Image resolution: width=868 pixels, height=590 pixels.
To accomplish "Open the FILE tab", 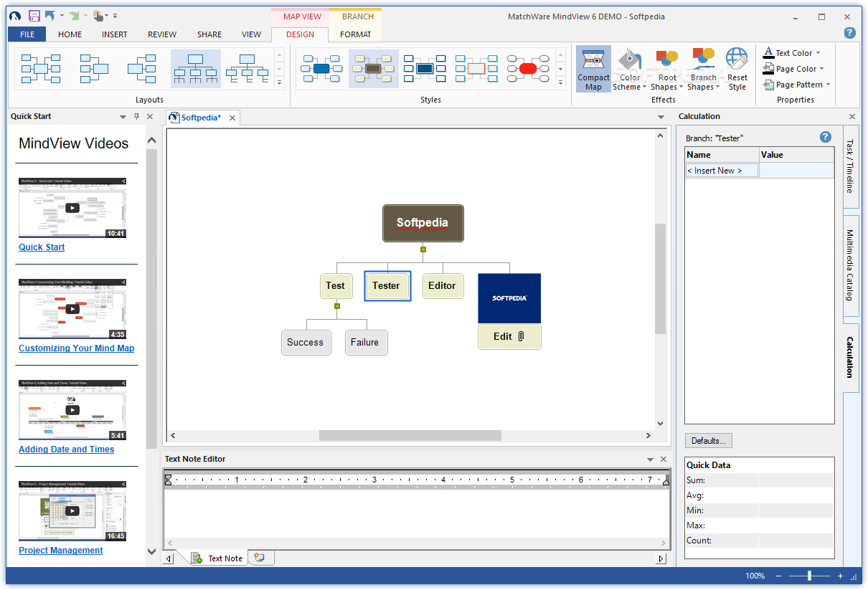I will (27, 34).
